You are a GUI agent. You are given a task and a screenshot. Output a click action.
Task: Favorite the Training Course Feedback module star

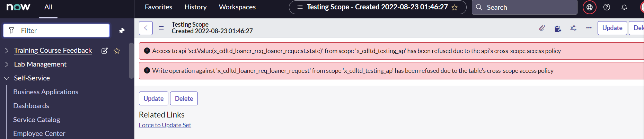pyautogui.click(x=117, y=51)
